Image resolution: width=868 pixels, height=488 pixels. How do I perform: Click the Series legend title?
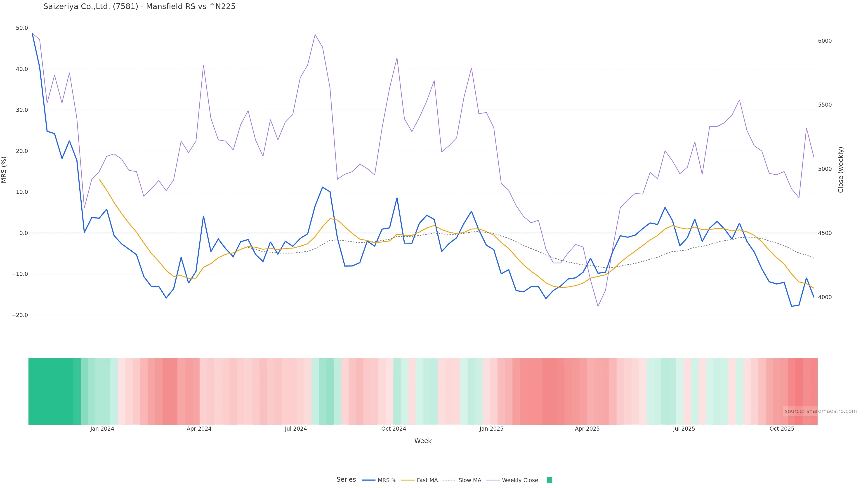click(x=346, y=480)
